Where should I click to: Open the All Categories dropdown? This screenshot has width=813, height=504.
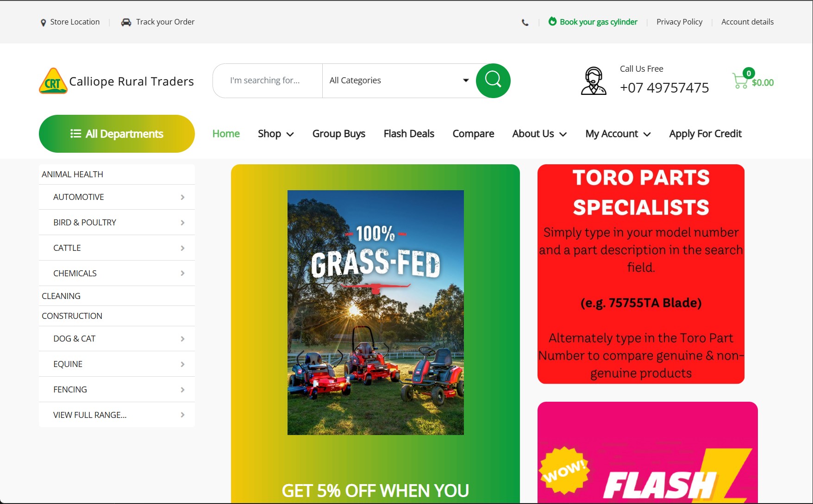point(399,81)
